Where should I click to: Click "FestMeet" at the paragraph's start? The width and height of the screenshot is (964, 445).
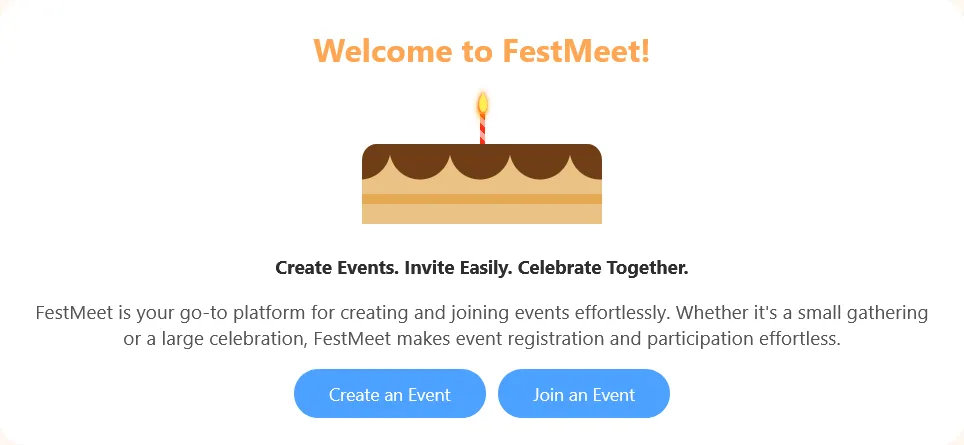tap(74, 312)
